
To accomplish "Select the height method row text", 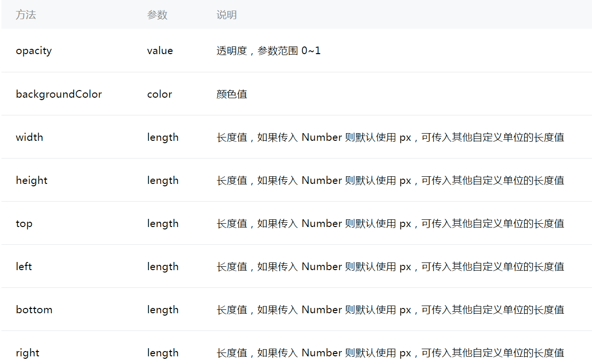I will pyautogui.click(x=32, y=180).
